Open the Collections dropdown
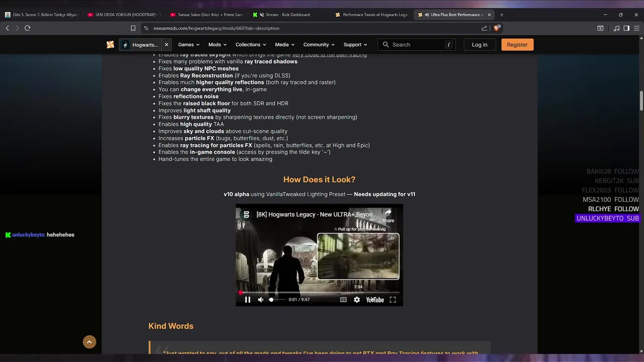 click(x=251, y=45)
